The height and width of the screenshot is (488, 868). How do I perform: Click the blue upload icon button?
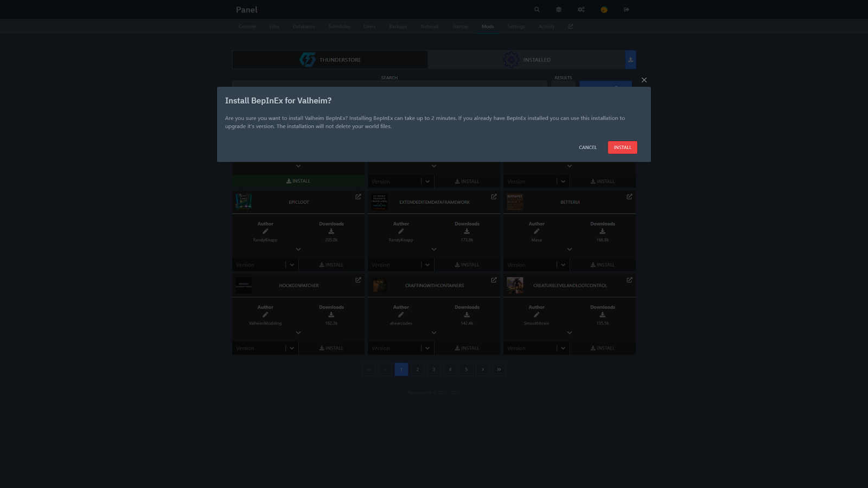[630, 60]
